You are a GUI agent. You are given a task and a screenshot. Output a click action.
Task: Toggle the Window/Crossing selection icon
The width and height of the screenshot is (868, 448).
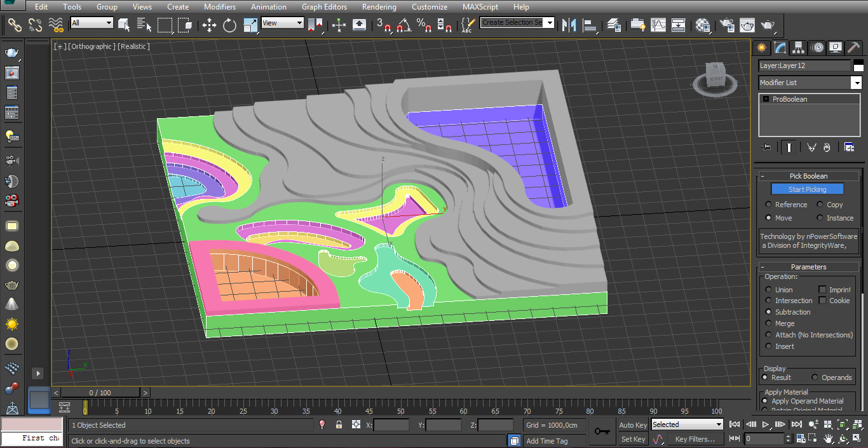click(185, 25)
